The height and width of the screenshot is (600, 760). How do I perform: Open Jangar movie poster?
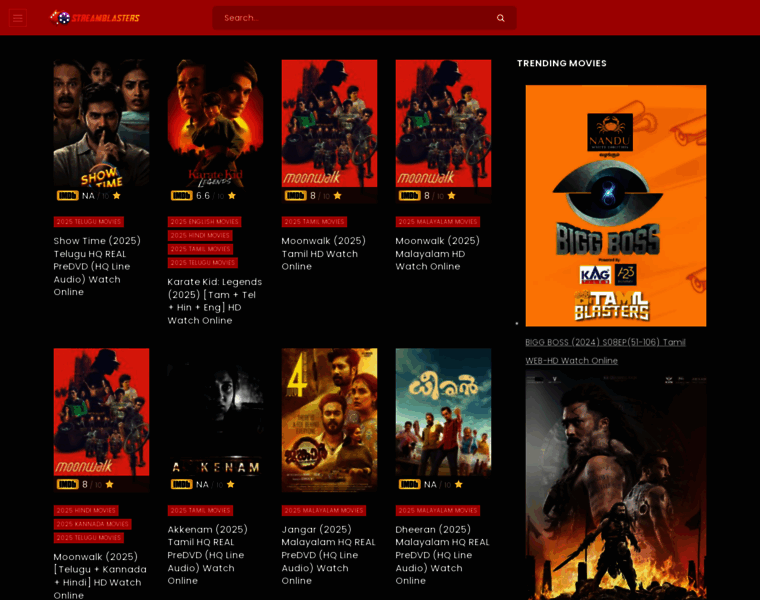[x=329, y=420]
